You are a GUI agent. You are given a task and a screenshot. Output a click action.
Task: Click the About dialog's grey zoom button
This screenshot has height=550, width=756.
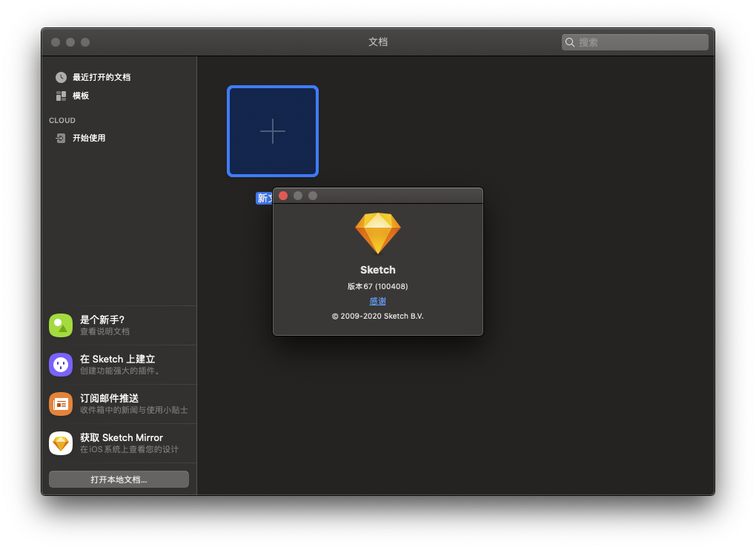pos(313,196)
